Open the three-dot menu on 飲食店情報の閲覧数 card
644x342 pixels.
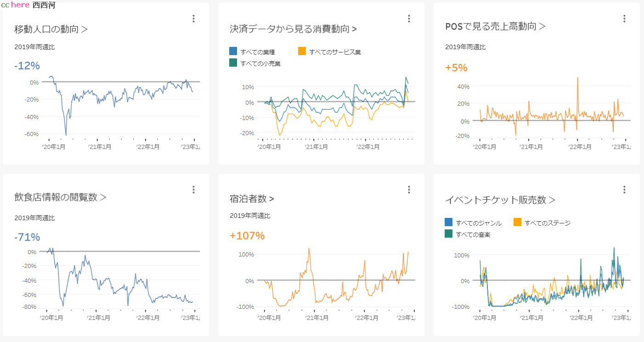(x=193, y=189)
